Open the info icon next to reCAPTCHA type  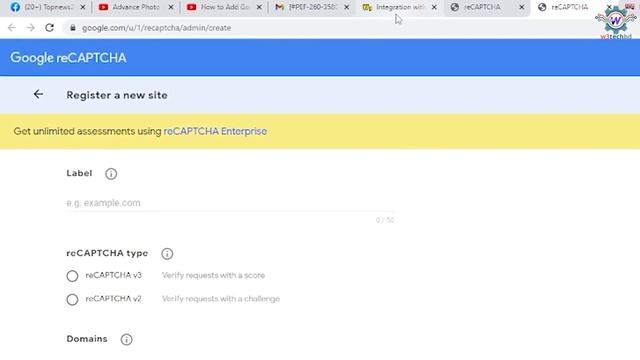pos(167,253)
